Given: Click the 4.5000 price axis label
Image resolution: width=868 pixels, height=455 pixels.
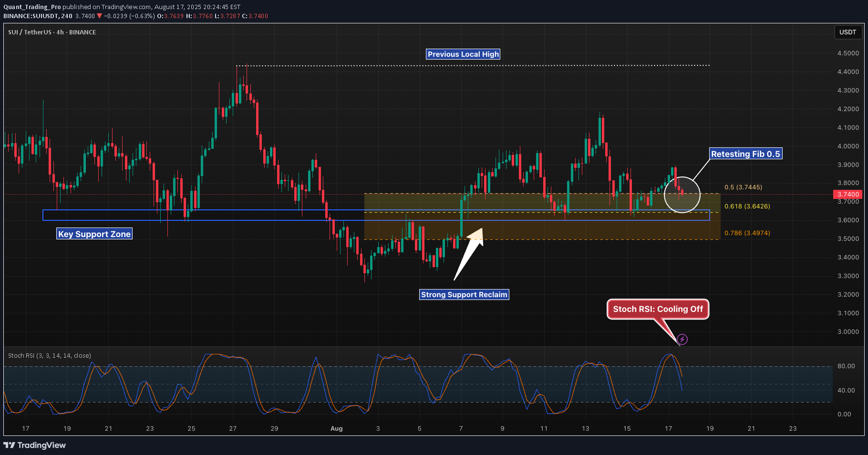Looking at the screenshot, I should tap(848, 53).
